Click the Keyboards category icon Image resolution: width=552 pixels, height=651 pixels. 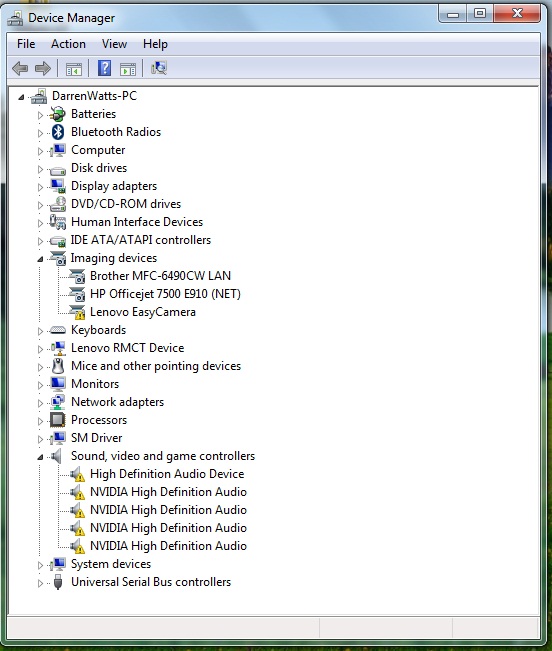[58, 330]
